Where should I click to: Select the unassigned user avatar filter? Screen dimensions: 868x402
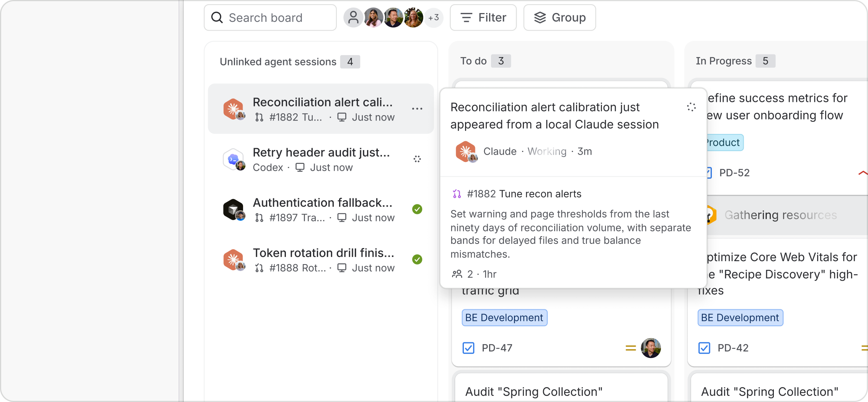coord(353,18)
